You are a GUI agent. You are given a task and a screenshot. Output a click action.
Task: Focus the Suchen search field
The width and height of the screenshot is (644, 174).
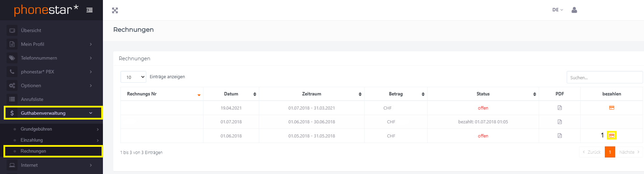coord(604,77)
